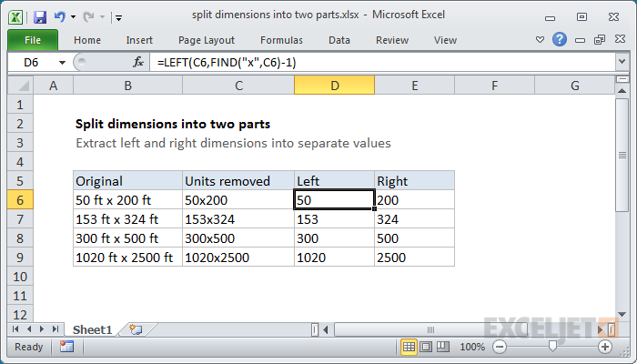This screenshot has width=637, height=364.
Task: Select cell containing '50 ft x 200 ft'
Action: tap(127, 200)
